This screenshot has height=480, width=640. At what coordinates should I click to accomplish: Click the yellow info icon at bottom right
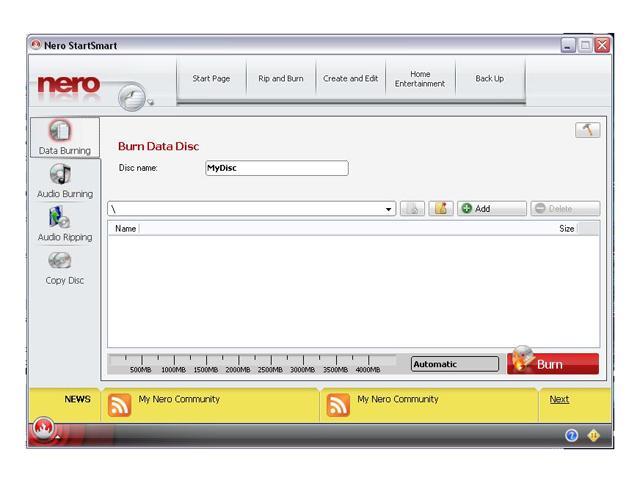(593, 435)
